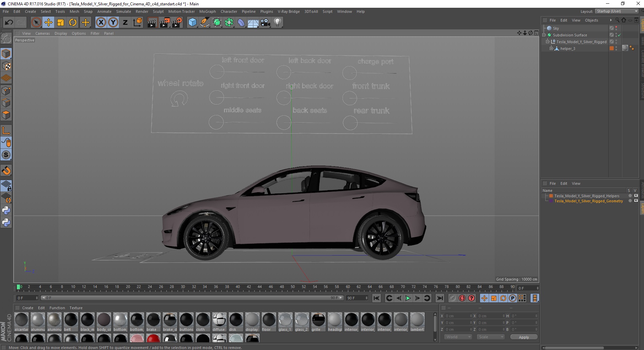Activate the Rotate tool
Viewport: 644px width, 350px height.
click(x=73, y=23)
